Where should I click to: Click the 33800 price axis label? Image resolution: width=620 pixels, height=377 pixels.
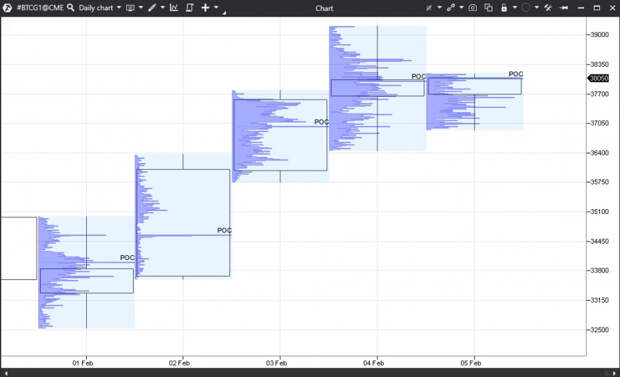(599, 271)
